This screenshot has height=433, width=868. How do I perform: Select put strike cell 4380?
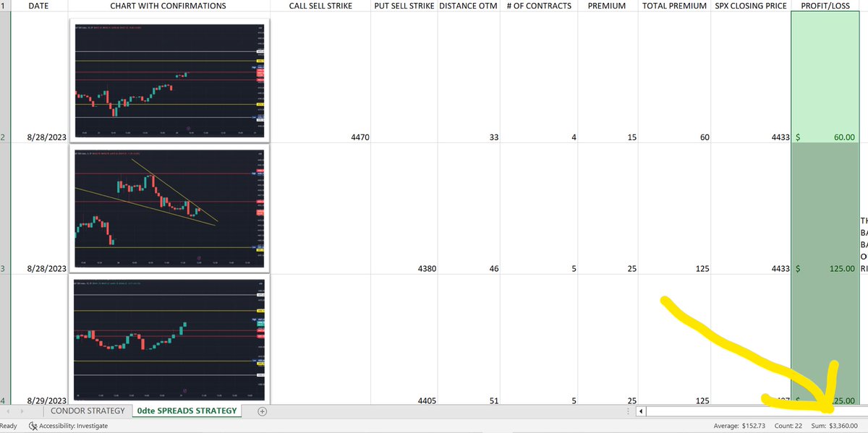404,208
